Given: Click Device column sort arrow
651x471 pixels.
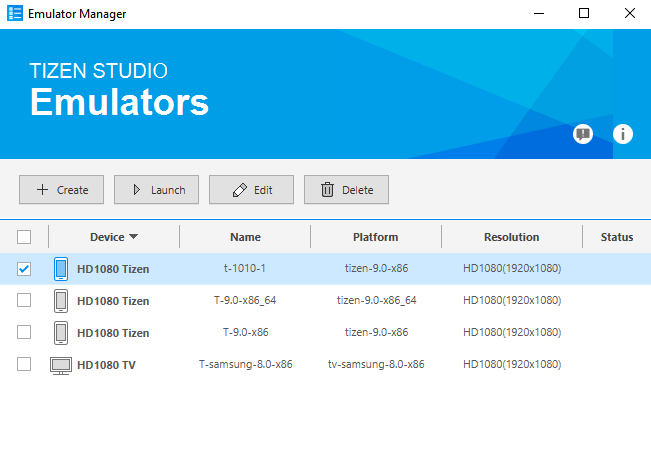Looking at the screenshot, I should [134, 237].
